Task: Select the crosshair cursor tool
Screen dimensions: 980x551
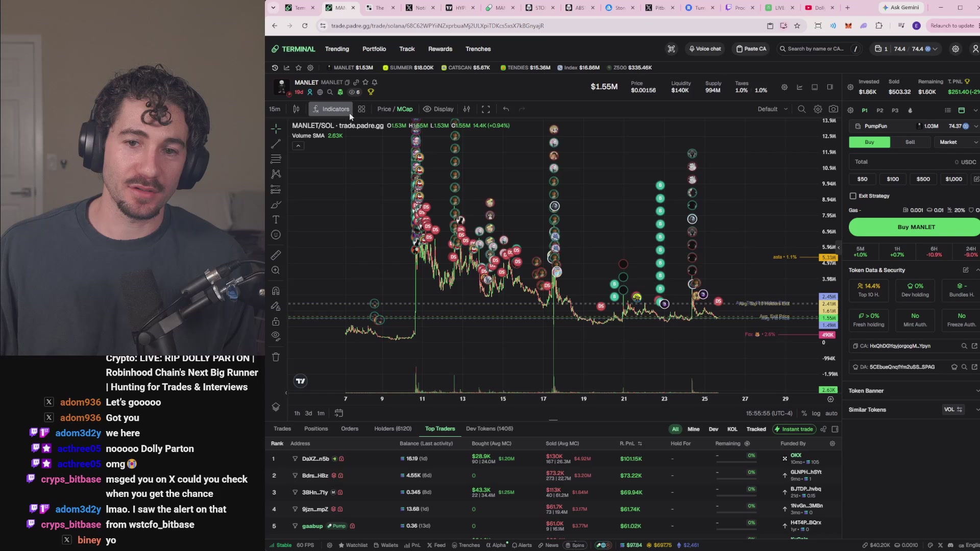Action: click(x=276, y=129)
